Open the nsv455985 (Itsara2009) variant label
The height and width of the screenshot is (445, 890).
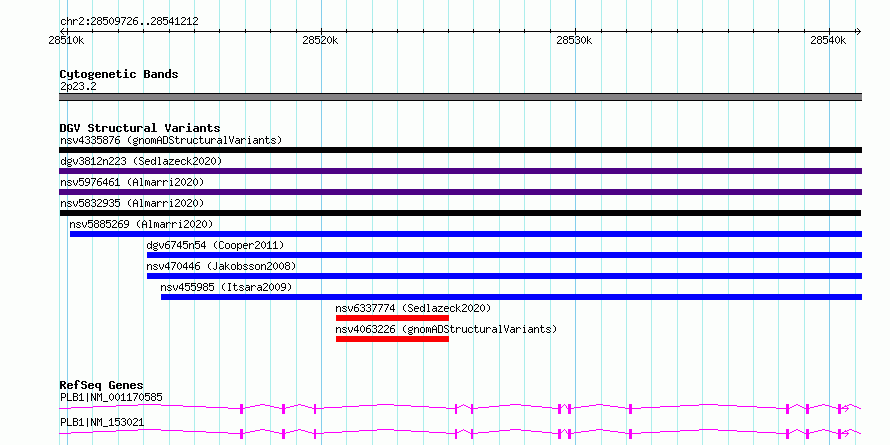pyautogui.click(x=226, y=287)
